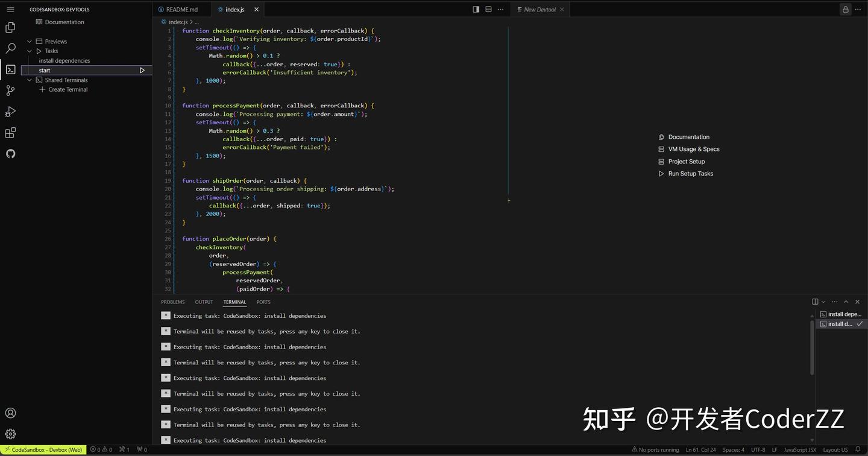This screenshot has height=456, width=868.
Task: Click the Accounts icon above Settings
Action: point(10,413)
